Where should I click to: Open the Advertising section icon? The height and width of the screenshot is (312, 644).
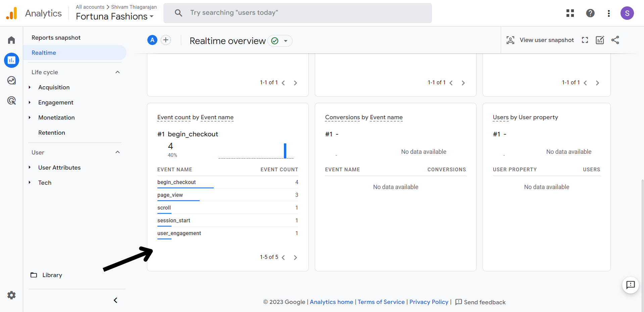(x=11, y=100)
